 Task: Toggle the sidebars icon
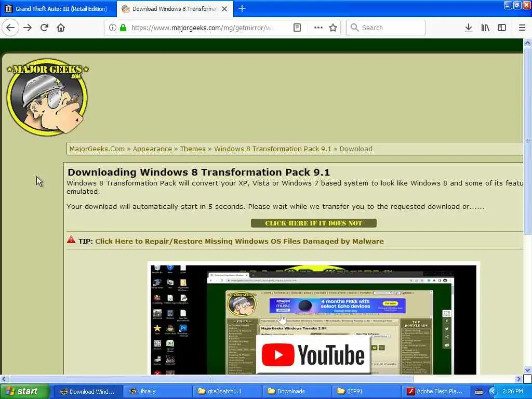[502, 28]
